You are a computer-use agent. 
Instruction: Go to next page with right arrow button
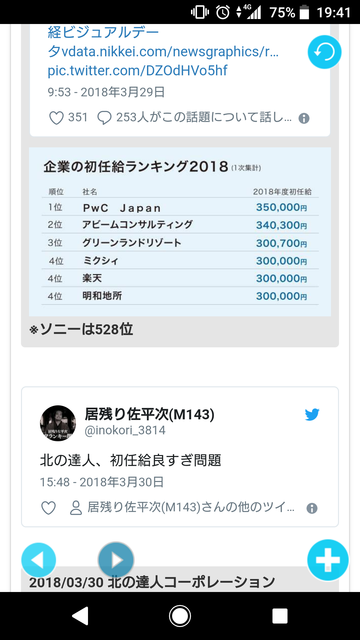coord(116,560)
